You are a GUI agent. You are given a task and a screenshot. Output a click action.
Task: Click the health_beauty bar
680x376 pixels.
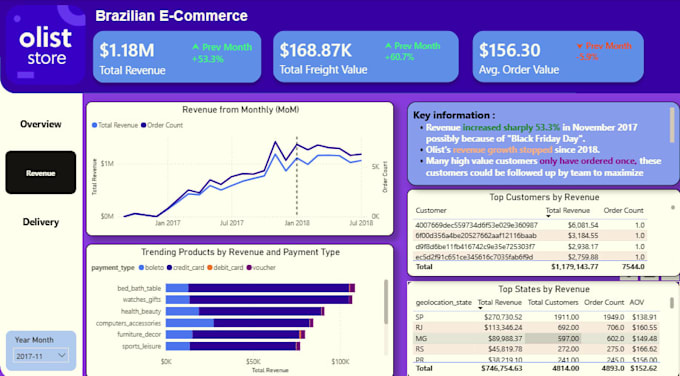(245, 311)
